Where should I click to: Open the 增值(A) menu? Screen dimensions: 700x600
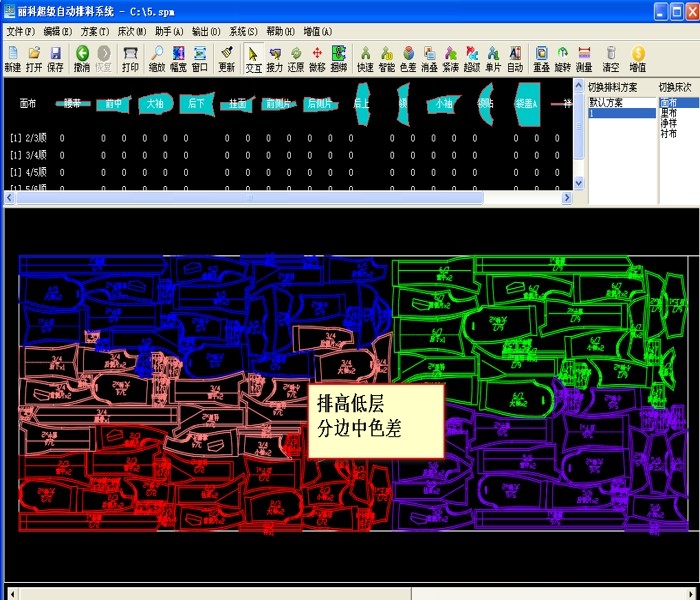click(x=318, y=32)
